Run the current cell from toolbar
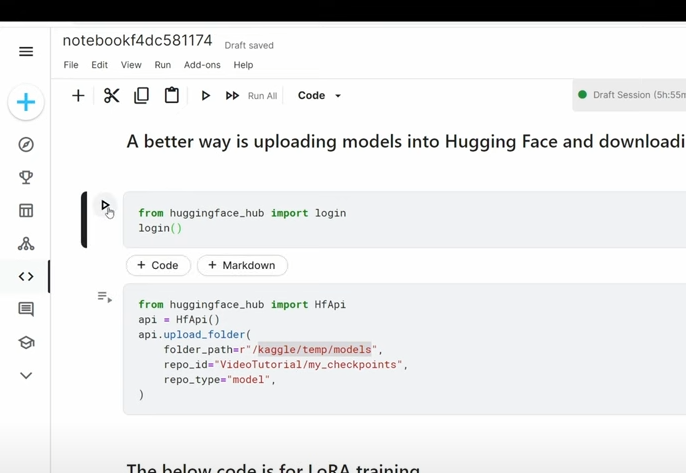 click(x=206, y=95)
